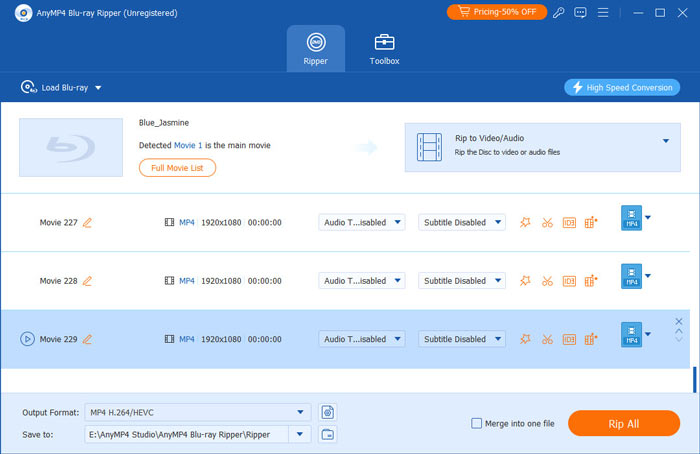Image resolution: width=700 pixels, height=454 pixels.
Task: Open subtitle dropdown for Movie 228
Action: (462, 281)
